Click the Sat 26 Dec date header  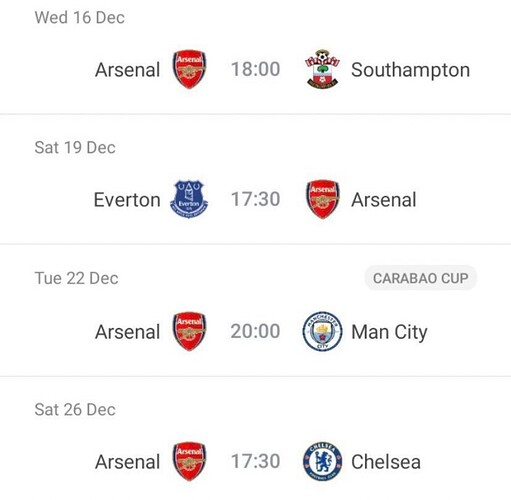(x=75, y=409)
